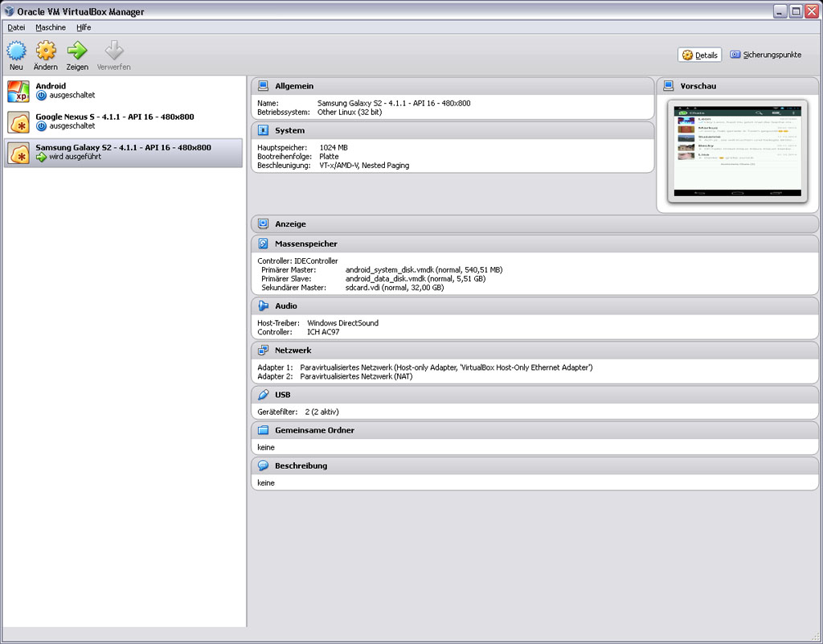Click the Other Linux (32 bit) value

(350, 112)
